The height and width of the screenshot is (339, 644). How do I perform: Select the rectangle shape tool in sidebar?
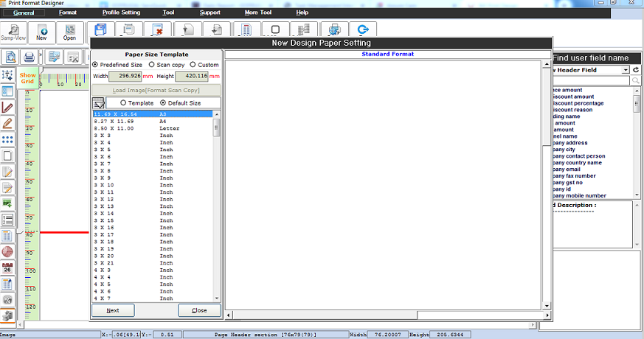[x=7, y=155]
